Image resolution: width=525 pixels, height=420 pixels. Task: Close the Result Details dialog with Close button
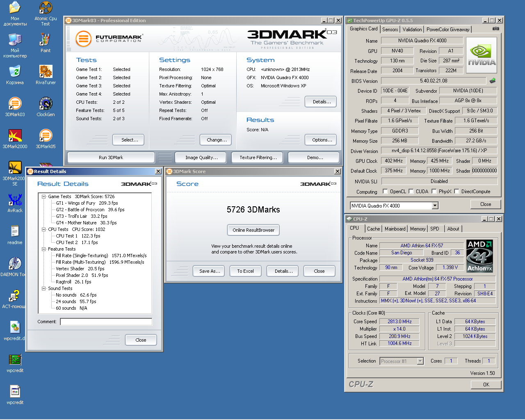point(141,340)
